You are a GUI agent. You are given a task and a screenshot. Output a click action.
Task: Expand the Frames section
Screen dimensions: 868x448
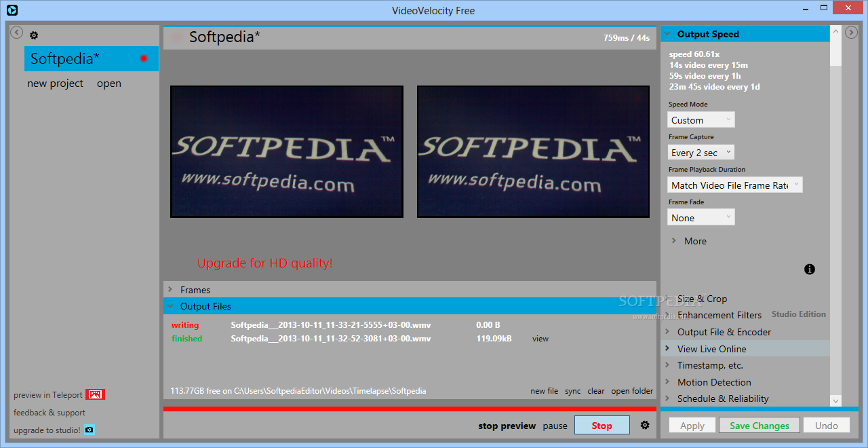pyautogui.click(x=410, y=290)
